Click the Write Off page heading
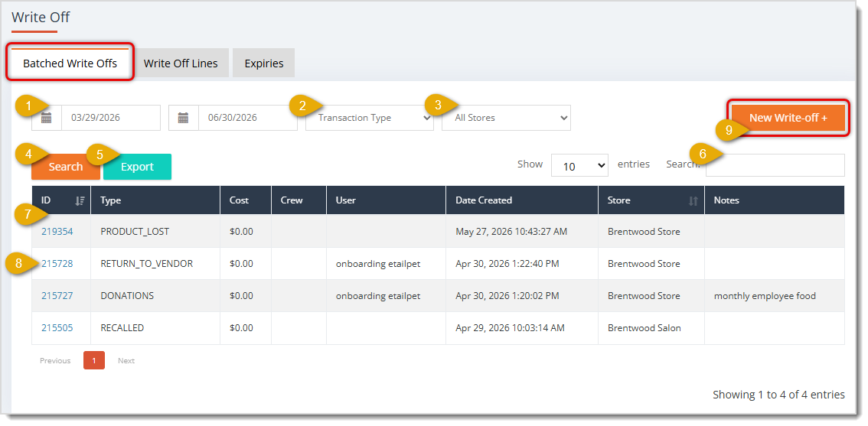The image size is (868, 426). (41, 17)
